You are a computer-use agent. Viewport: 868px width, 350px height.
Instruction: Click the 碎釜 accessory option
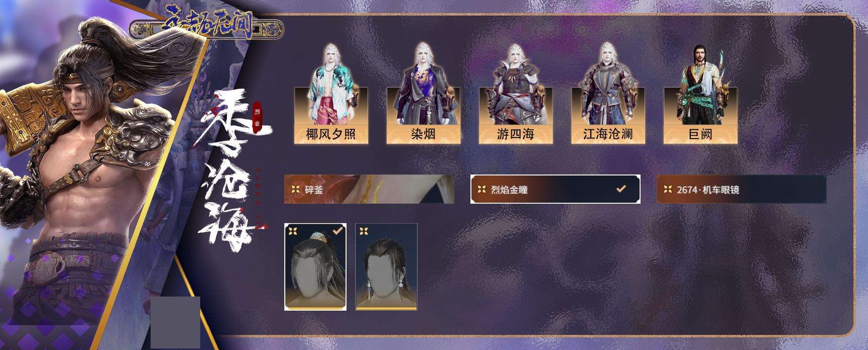click(369, 189)
